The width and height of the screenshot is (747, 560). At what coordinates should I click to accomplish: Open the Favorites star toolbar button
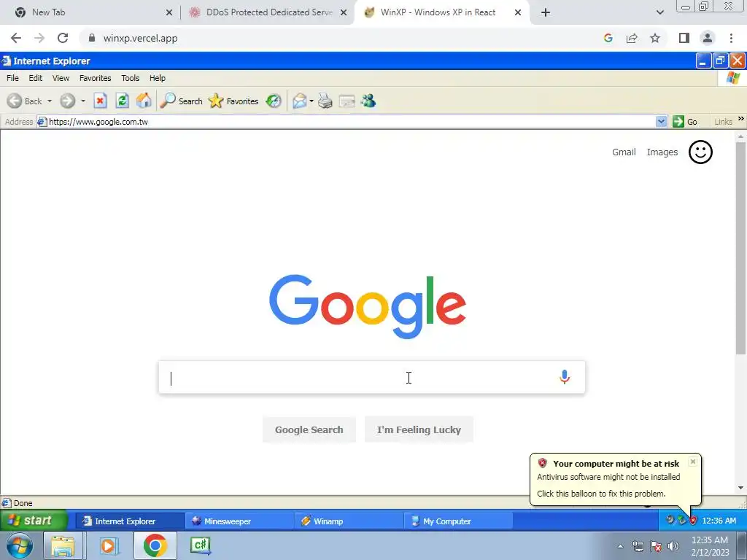pyautogui.click(x=233, y=101)
